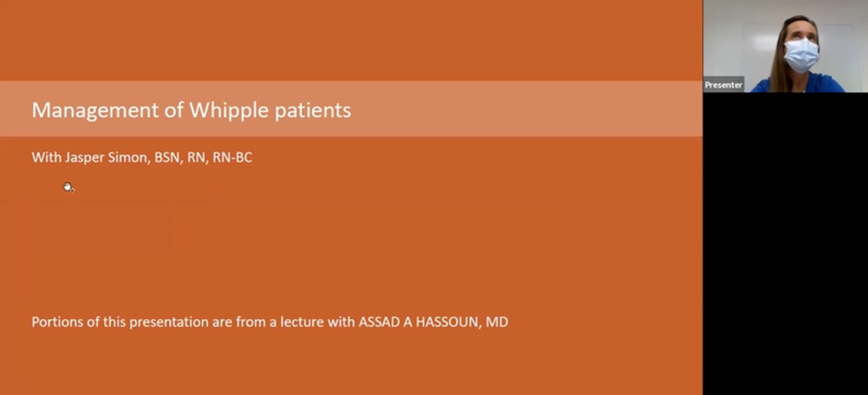Click the blank end of the light title banner
Screen dimensions: 868x395
pyautogui.click(x=542, y=109)
